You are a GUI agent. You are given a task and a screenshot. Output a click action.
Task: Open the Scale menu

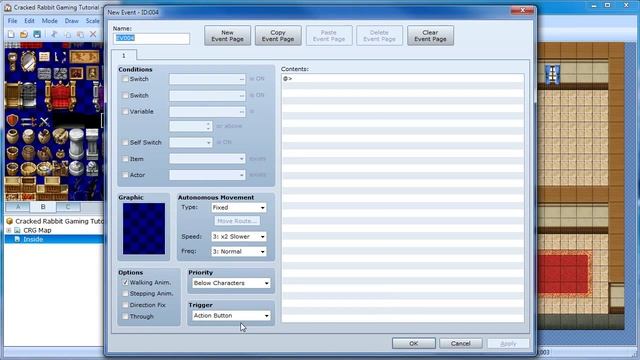[x=93, y=21]
